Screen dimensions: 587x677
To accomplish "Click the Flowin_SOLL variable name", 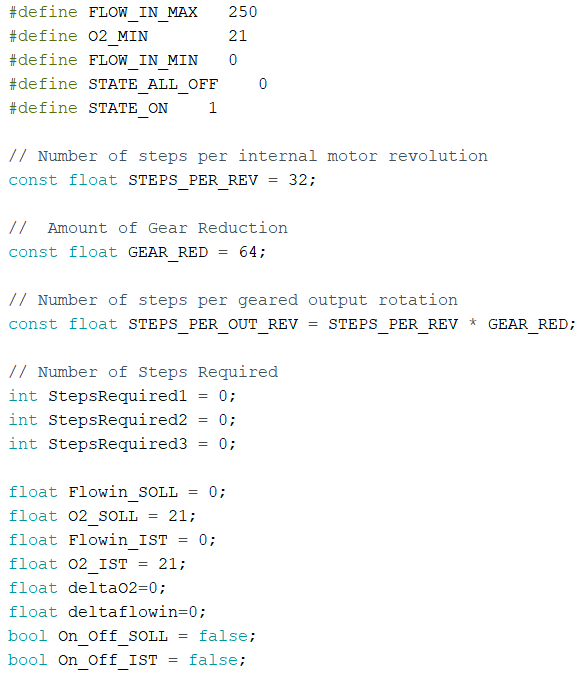I will click(x=123, y=492).
